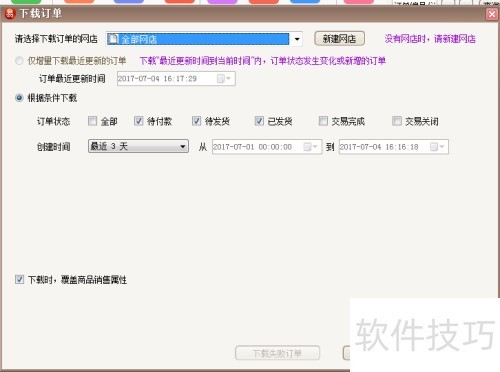
Task: Uncheck the 待付款 checkbox
Action: (138, 121)
